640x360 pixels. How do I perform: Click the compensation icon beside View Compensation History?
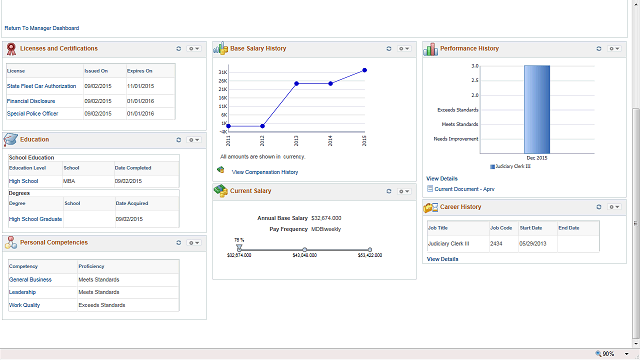[221, 170]
